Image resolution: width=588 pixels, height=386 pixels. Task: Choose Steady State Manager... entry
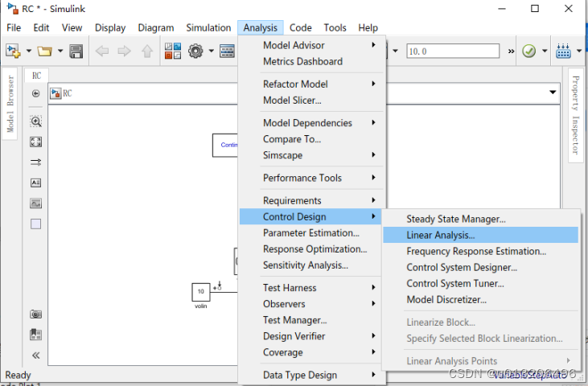[x=480, y=219]
